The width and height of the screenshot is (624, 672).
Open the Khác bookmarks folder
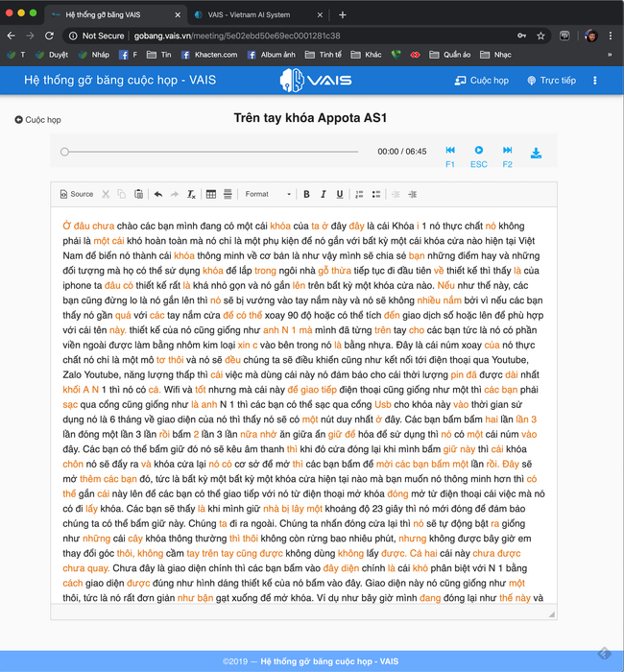(366, 55)
